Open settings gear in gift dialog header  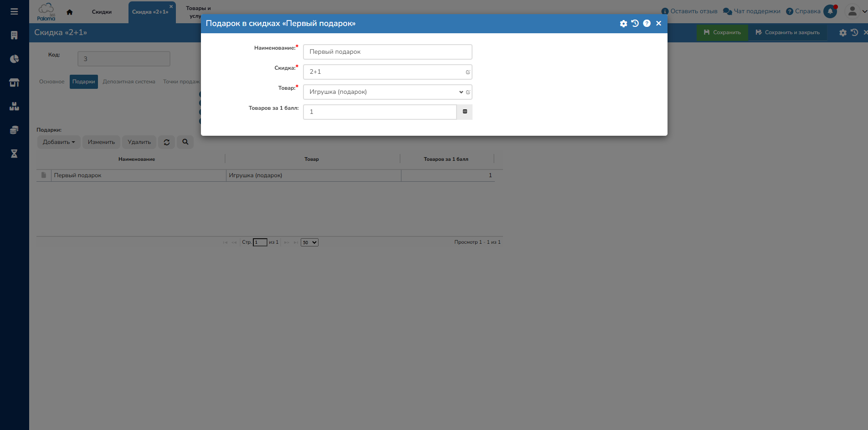623,24
